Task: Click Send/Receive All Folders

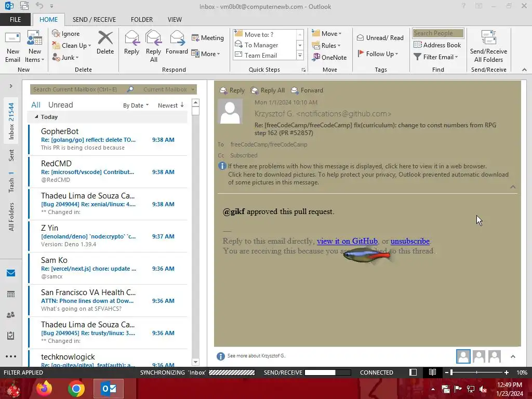Action: (x=488, y=46)
